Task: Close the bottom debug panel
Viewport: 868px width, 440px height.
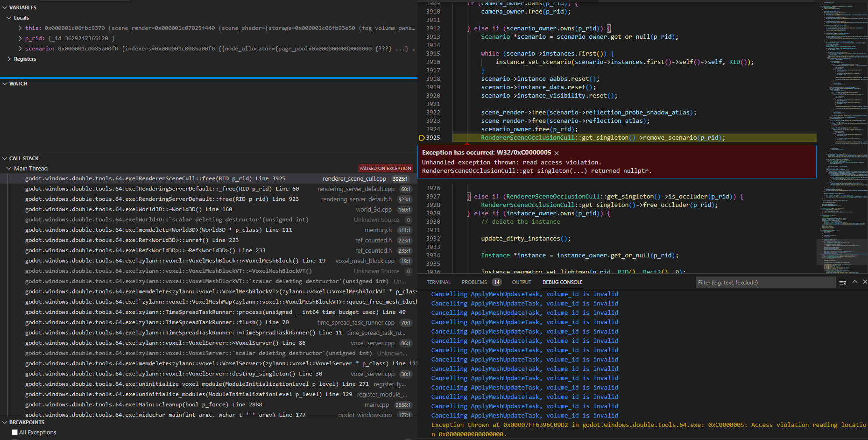Action: pyautogui.click(x=865, y=282)
